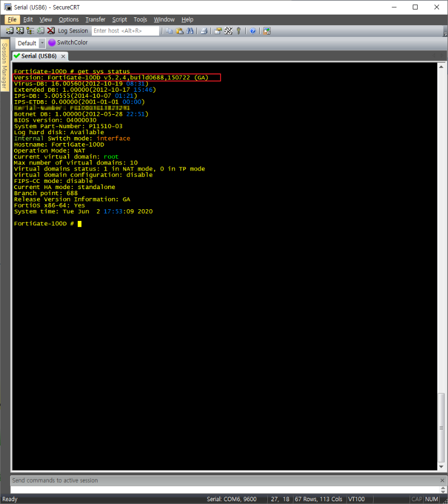The height and width of the screenshot is (504, 448).
Task: Click the Copy icon in toolbar
Action: (x=169, y=31)
